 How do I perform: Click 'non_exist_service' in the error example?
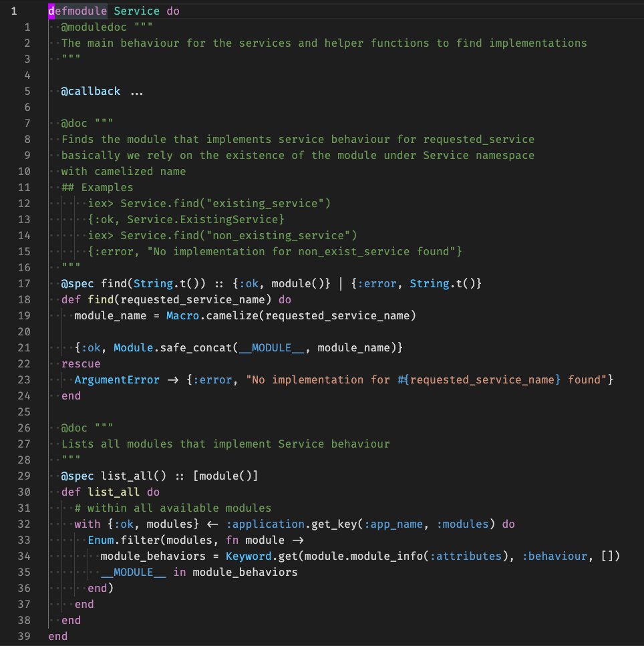(x=354, y=252)
